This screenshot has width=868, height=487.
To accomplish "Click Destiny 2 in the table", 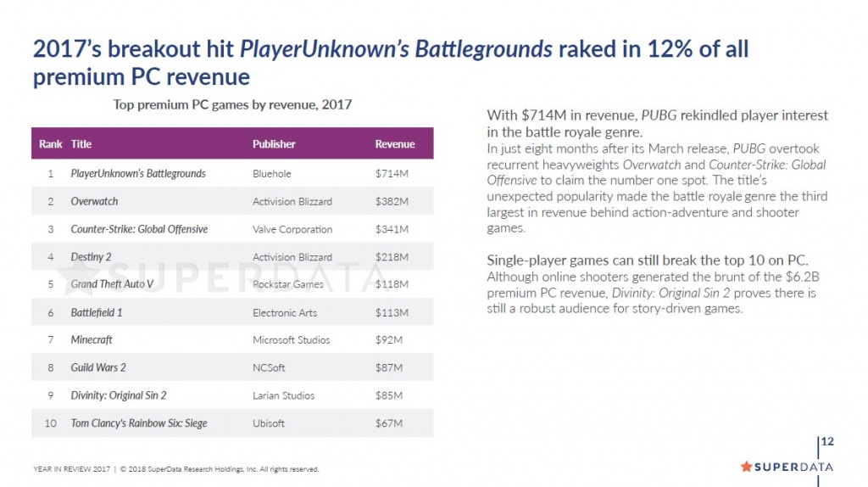I will [91, 257].
